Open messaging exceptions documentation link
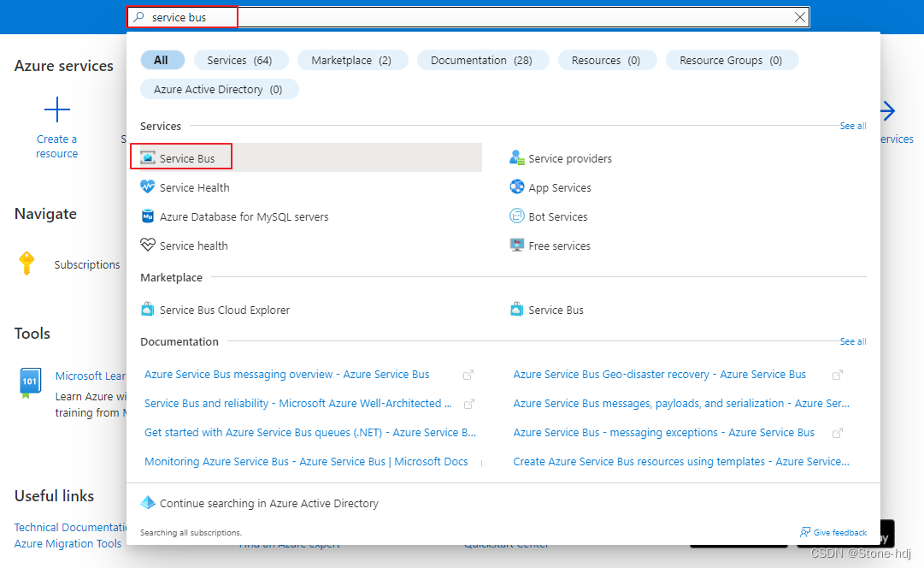924x568 pixels. [663, 432]
